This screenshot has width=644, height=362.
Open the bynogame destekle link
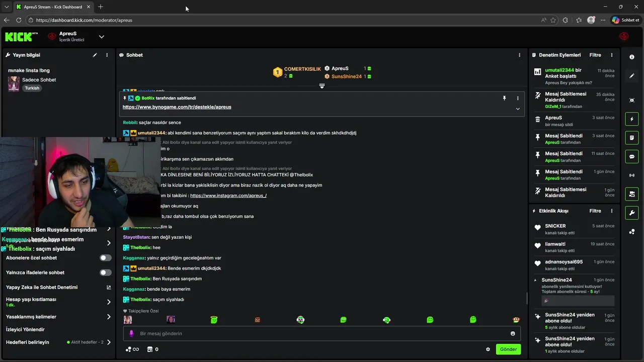[177, 107]
